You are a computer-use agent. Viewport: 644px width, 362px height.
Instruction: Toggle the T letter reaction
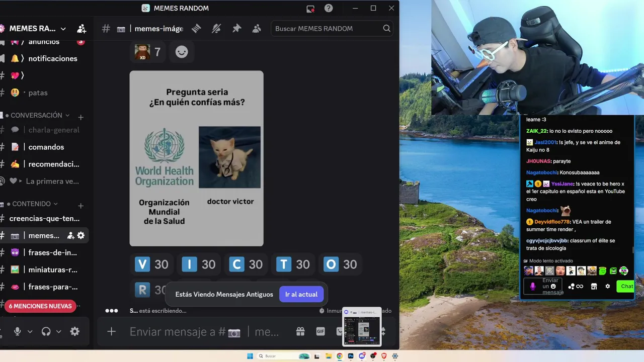[x=293, y=264]
